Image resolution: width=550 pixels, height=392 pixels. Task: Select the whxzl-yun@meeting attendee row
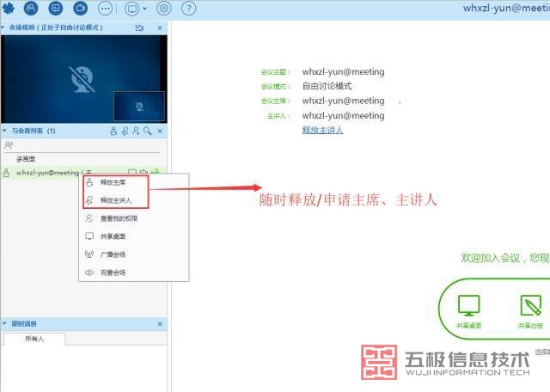pyautogui.click(x=84, y=172)
